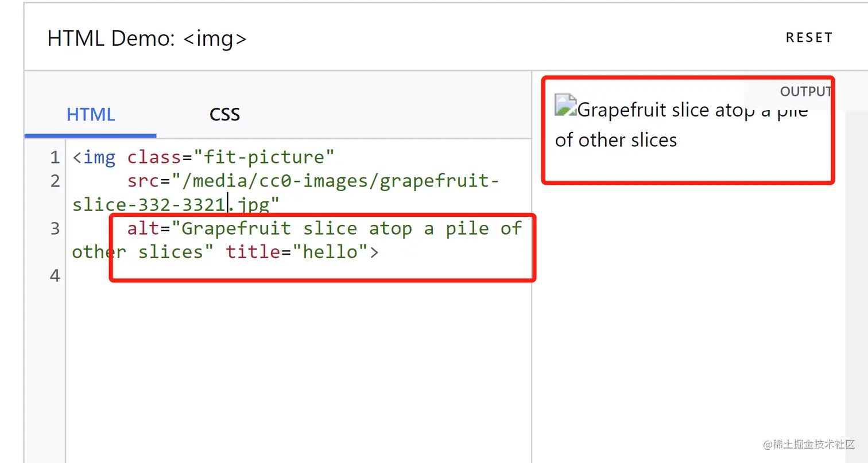
Task: Click the src attribute name
Action: point(143,181)
